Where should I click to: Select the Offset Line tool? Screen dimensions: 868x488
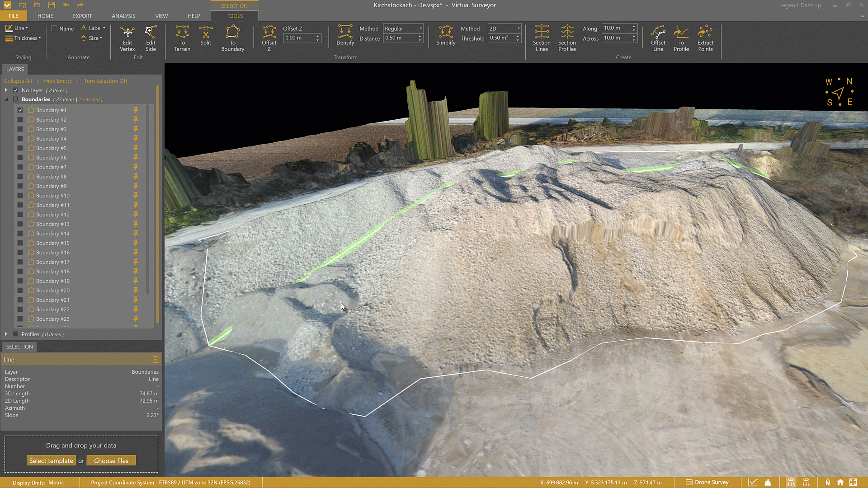pyautogui.click(x=658, y=38)
